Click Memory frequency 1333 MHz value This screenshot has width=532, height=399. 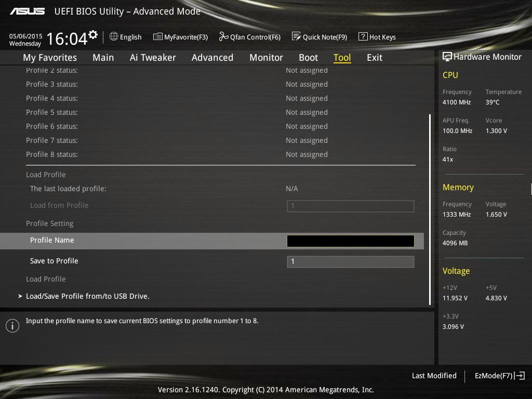(457, 215)
